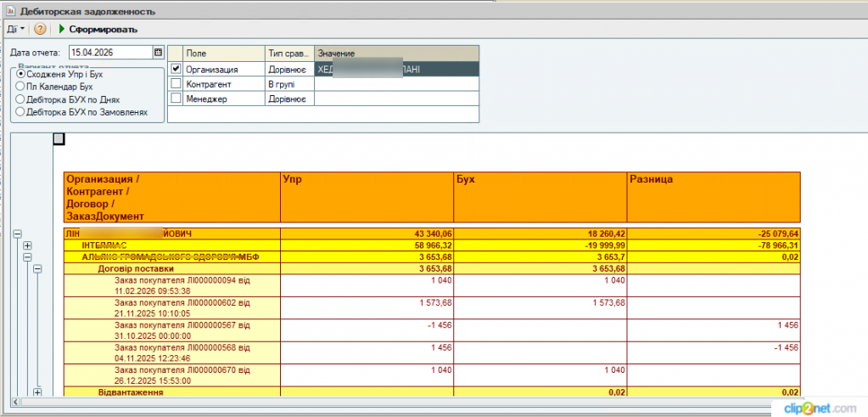868x417 pixels.
Task: Open the calendar picker next to the date
Action: tap(159, 53)
